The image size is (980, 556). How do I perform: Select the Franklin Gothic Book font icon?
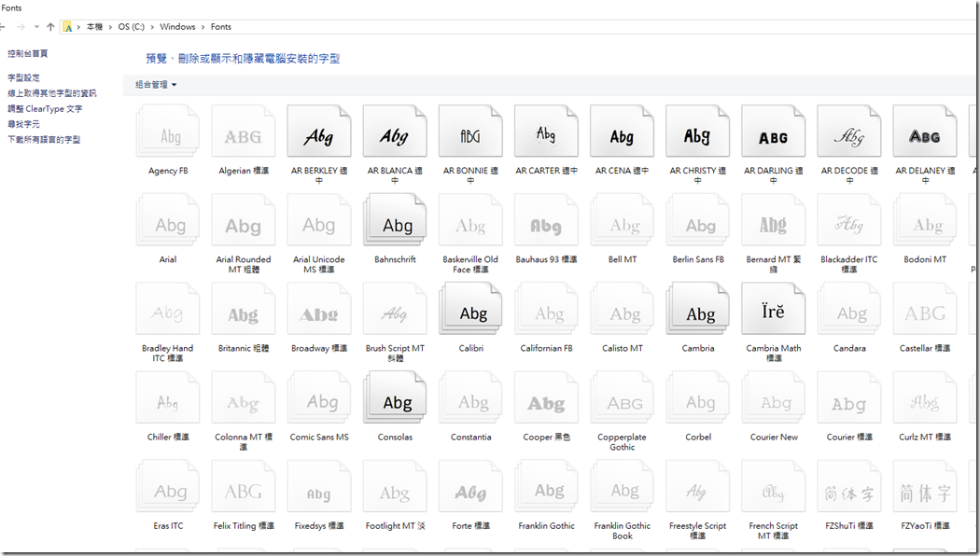click(x=622, y=486)
